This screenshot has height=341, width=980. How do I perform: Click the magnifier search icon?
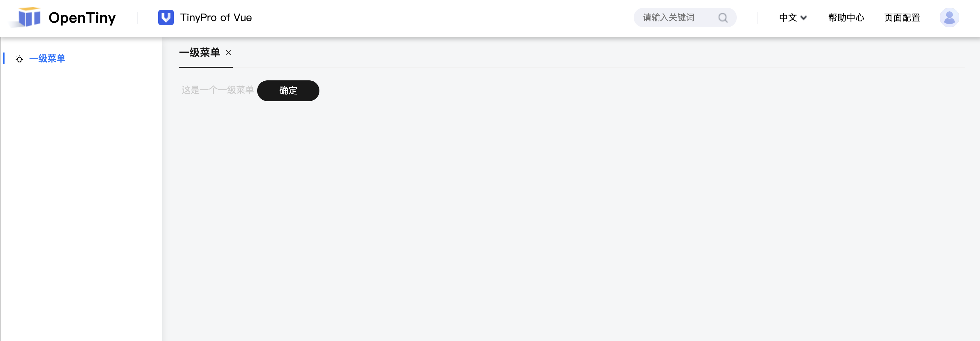pyautogui.click(x=723, y=18)
